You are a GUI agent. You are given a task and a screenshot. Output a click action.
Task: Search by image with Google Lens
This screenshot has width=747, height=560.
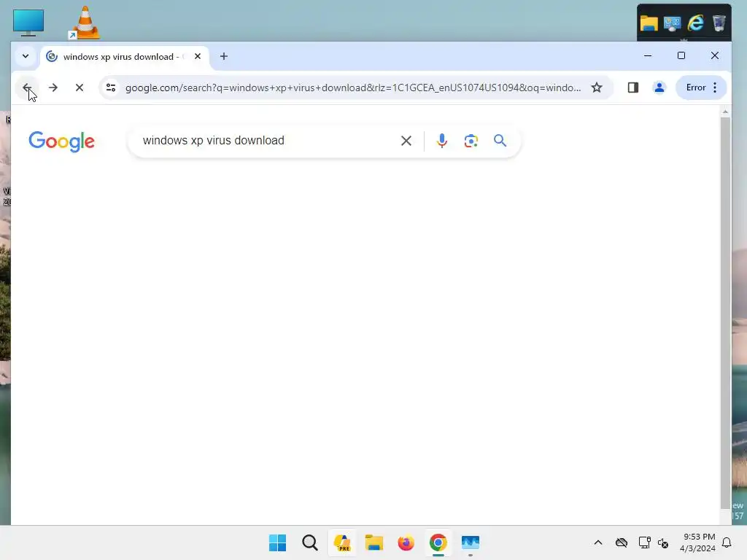(x=471, y=141)
